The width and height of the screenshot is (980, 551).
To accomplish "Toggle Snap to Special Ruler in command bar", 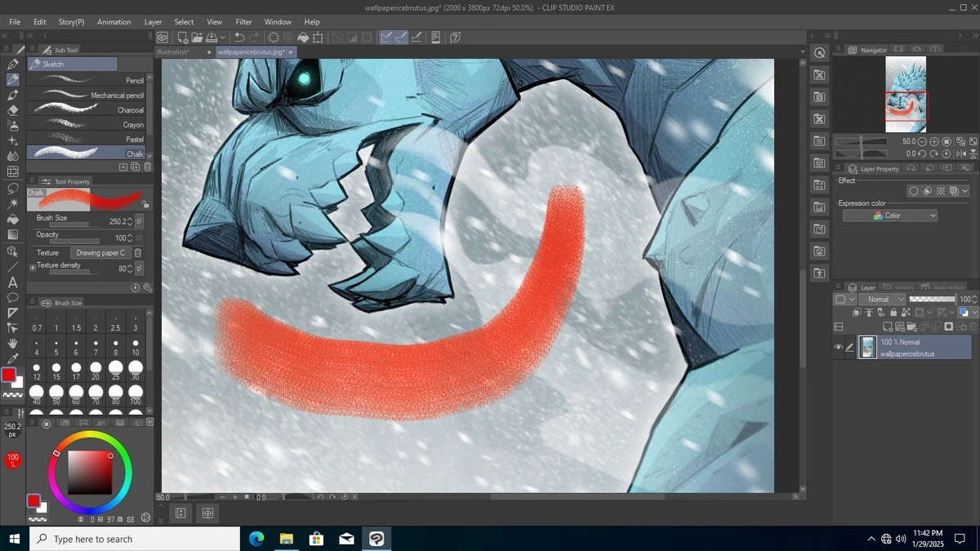I will pos(401,37).
